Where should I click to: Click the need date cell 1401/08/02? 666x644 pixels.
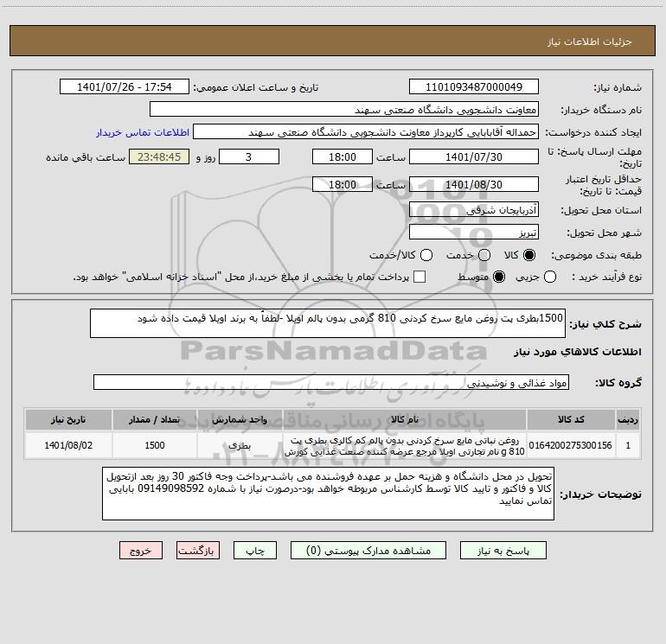pyautogui.click(x=68, y=445)
